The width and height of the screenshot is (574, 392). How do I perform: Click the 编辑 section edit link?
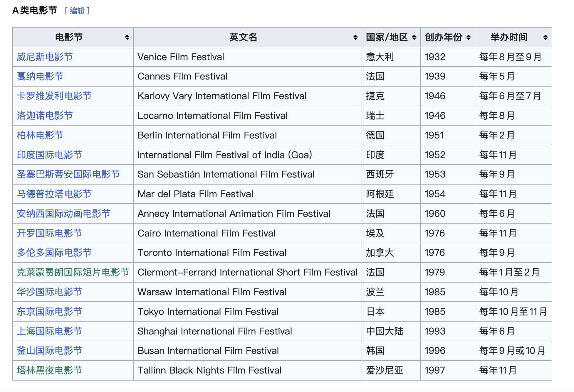point(77,11)
